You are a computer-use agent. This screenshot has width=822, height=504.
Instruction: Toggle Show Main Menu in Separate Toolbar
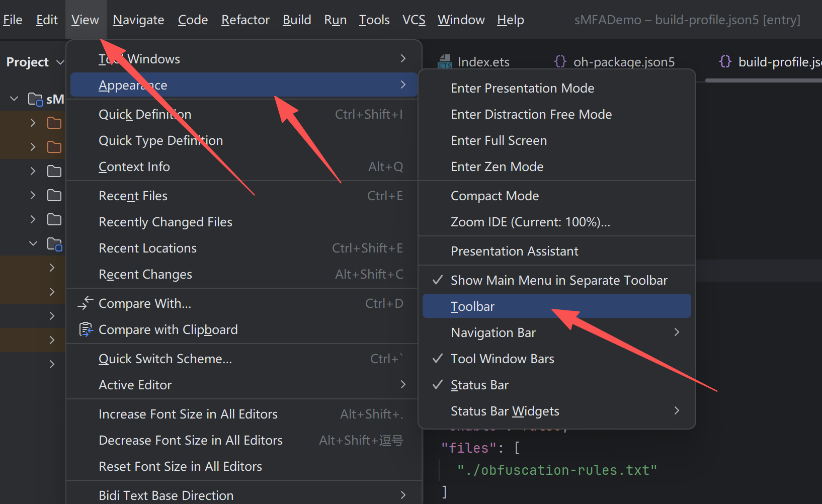pyautogui.click(x=557, y=280)
